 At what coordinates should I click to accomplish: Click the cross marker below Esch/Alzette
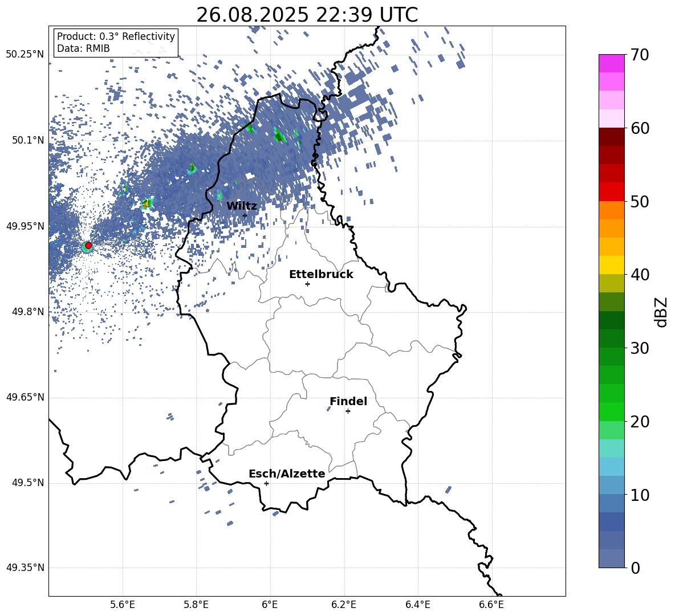click(x=266, y=483)
